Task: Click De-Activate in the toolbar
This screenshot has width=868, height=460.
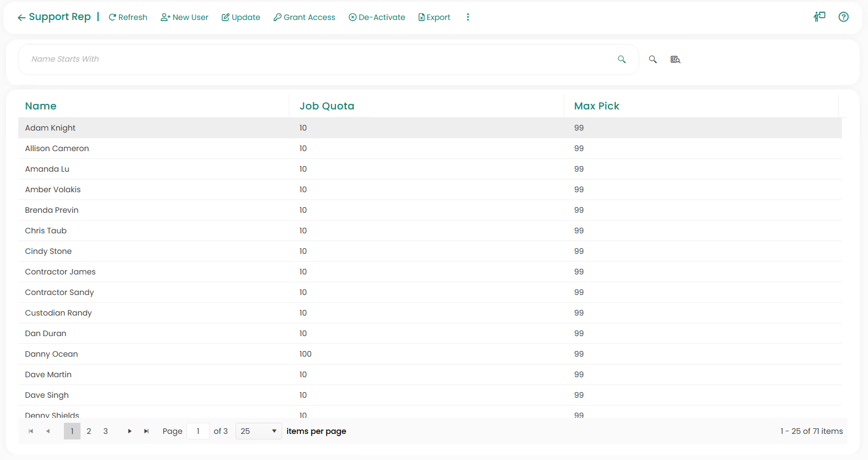Action: (x=377, y=17)
